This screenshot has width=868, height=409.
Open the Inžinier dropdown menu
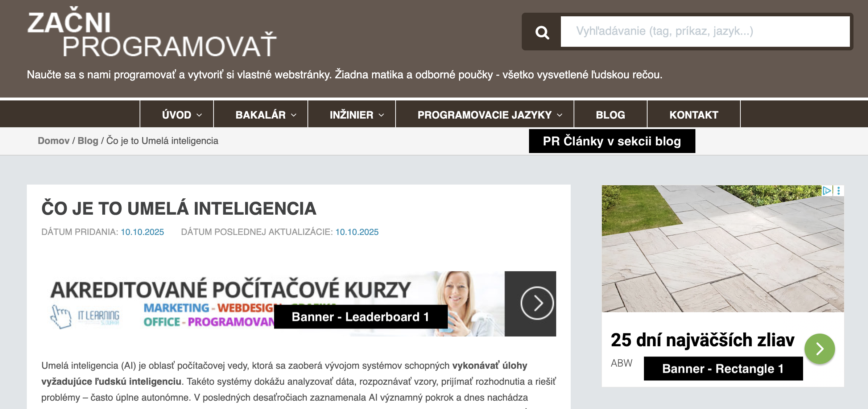356,115
